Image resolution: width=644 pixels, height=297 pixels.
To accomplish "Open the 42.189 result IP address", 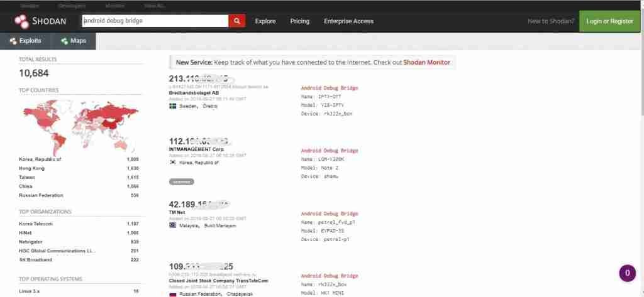I will pos(199,204).
